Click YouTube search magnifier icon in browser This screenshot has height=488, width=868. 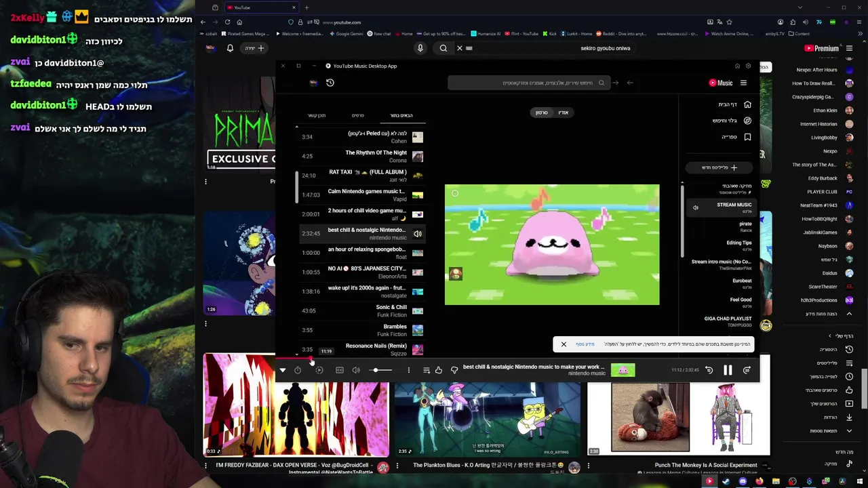click(443, 48)
